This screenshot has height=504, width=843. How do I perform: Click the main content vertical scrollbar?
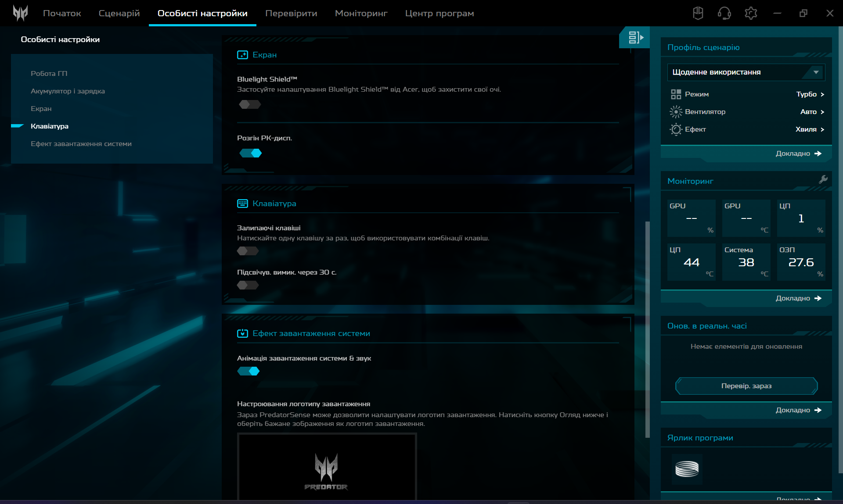coord(647,329)
